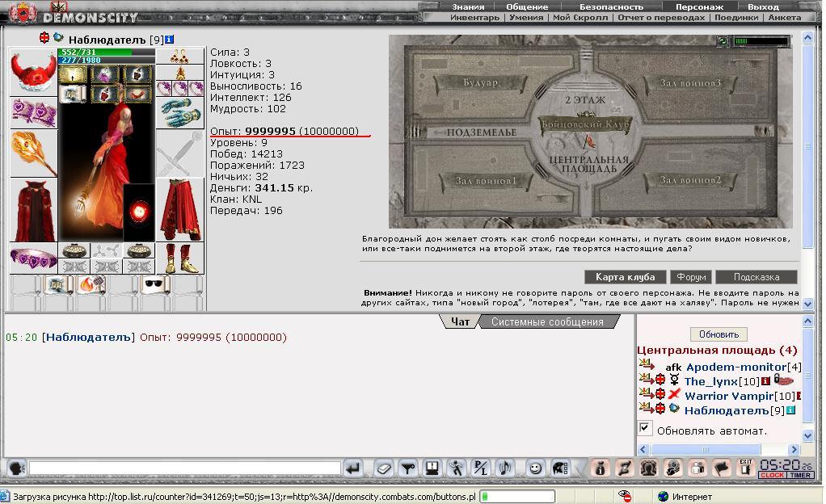This screenshot has height=504, width=826.
Task: Click the P/L translit icon
Action: 480,468
